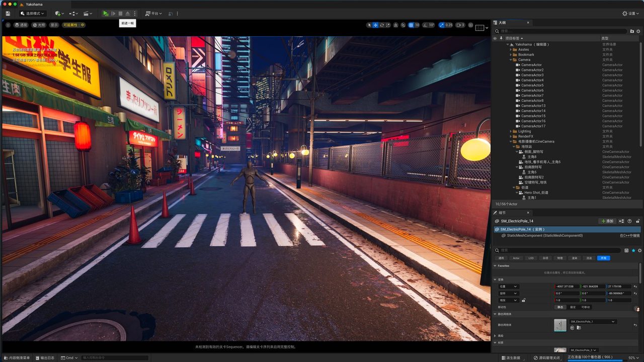The width and height of the screenshot is (644, 362).
Task: Toggle the Outliner visibility eye column header
Action: (495, 38)
